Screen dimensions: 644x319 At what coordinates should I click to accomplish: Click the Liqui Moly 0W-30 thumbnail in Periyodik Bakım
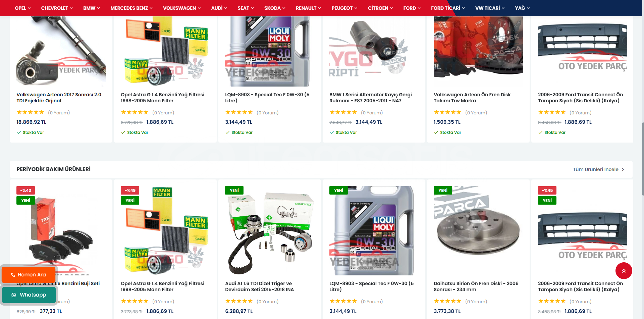(372, 231)
